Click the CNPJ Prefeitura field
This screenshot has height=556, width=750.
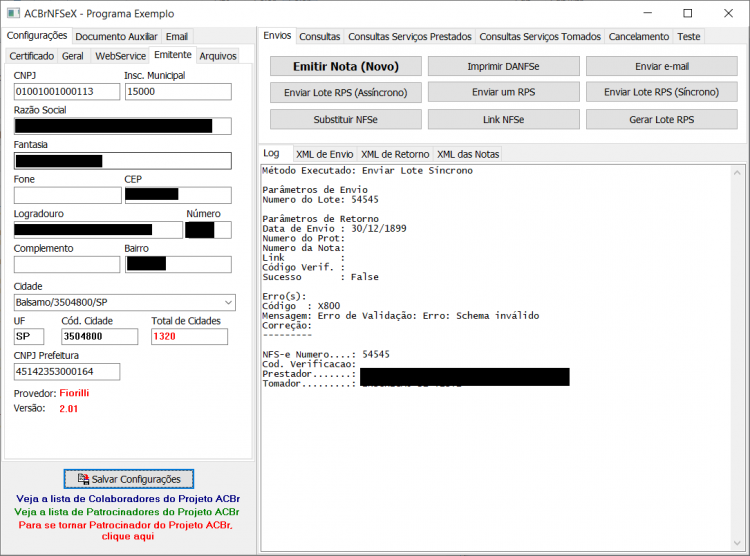tap(67, 372)
